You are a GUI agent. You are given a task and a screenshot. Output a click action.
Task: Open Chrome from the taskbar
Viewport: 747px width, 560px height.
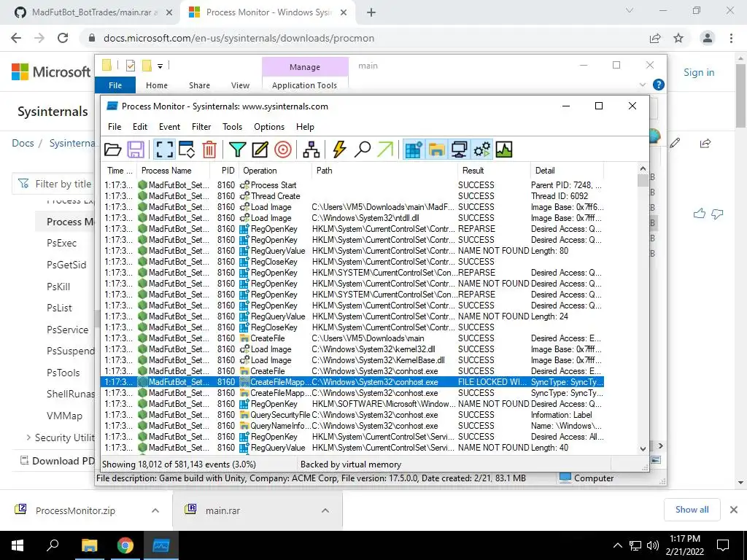pyautogui.click(x=125, y=545)
